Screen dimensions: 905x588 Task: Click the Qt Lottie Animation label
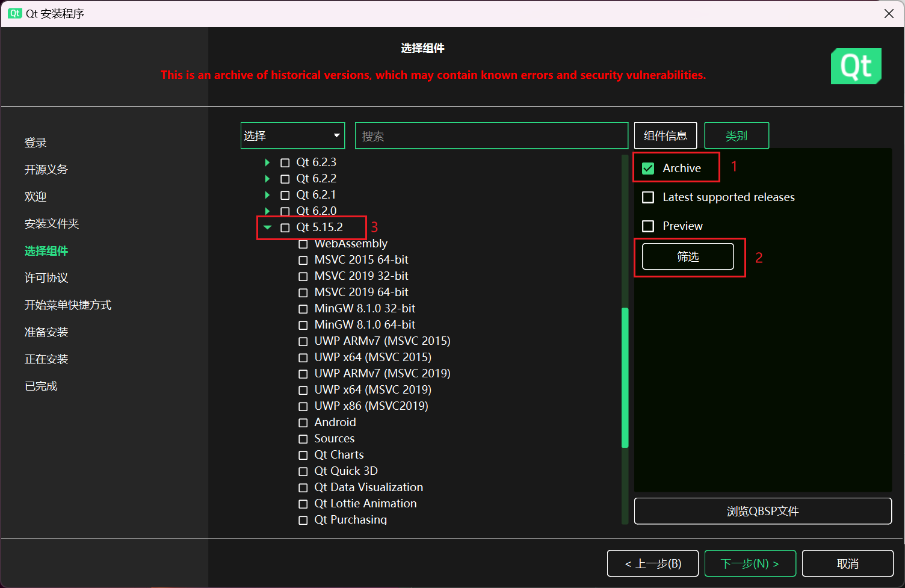(365, 504)
